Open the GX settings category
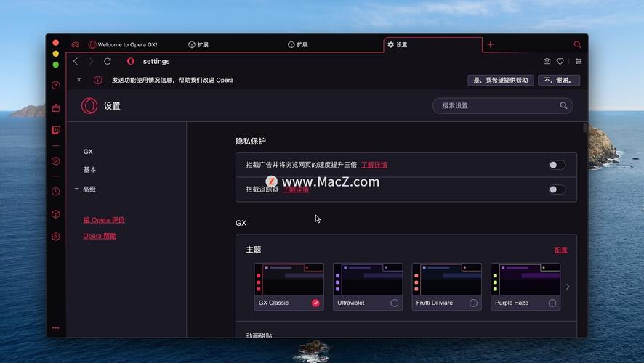This screenshot has width=644, height=363. [88, 151]
